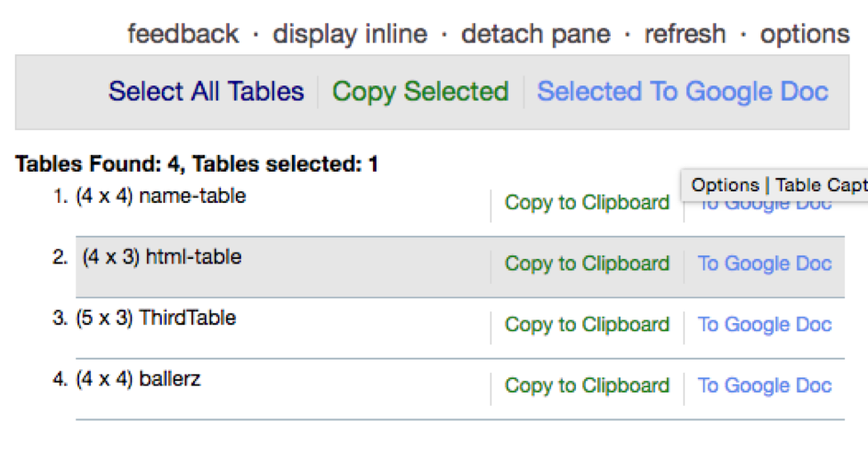Open the options link at top

[x=804, y=35]
